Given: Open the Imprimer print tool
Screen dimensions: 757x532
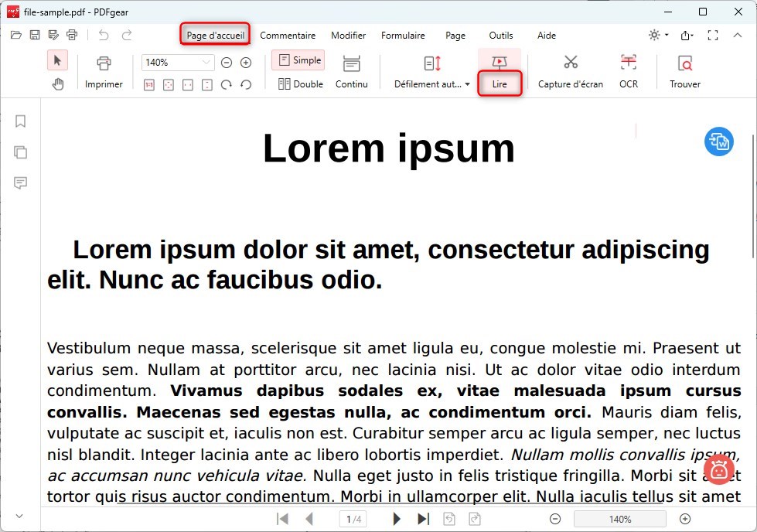Looking at the screenshot, I should pos(104,71).
